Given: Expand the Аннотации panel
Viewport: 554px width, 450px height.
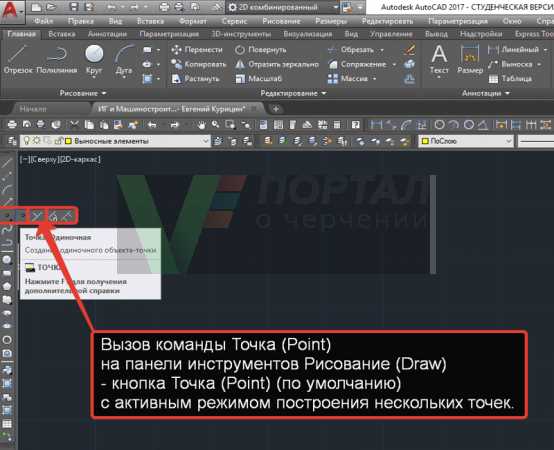Looking at the screenshot, I should [486, 93].
